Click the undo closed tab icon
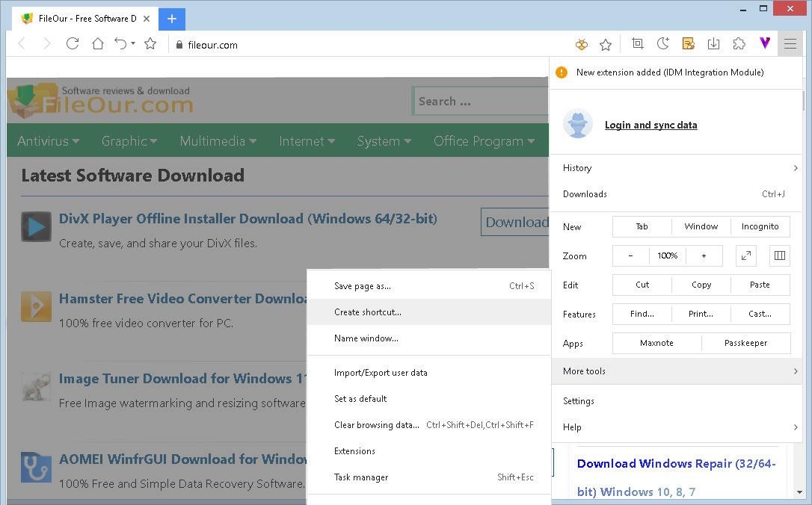 pyautogui.click(x=120, y=44)
